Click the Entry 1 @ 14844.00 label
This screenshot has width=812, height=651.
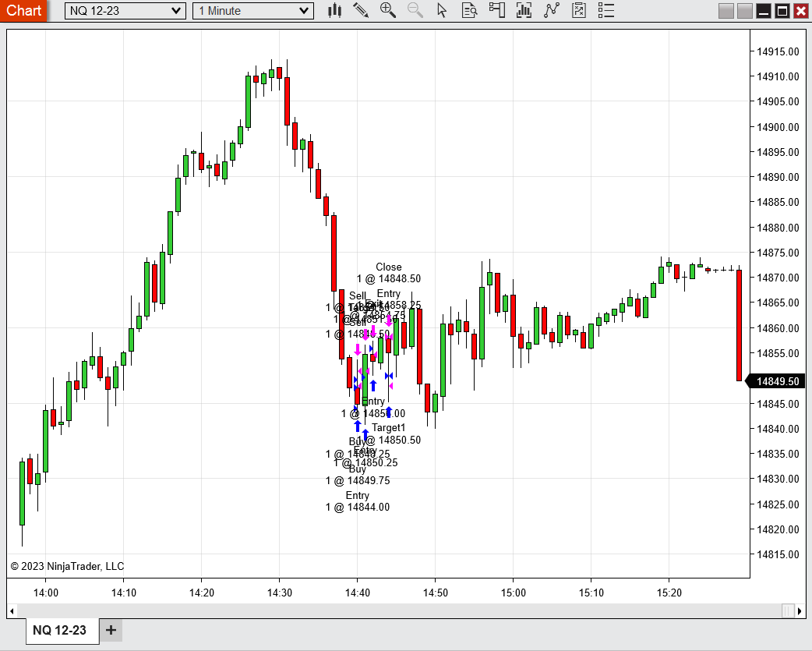point(358,501)
